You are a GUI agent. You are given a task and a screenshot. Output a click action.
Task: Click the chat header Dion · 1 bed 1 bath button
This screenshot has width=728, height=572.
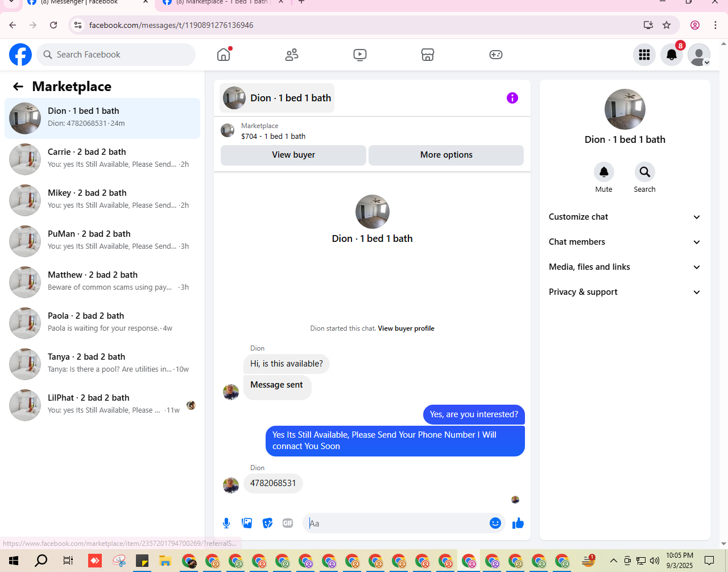(277, 98)
